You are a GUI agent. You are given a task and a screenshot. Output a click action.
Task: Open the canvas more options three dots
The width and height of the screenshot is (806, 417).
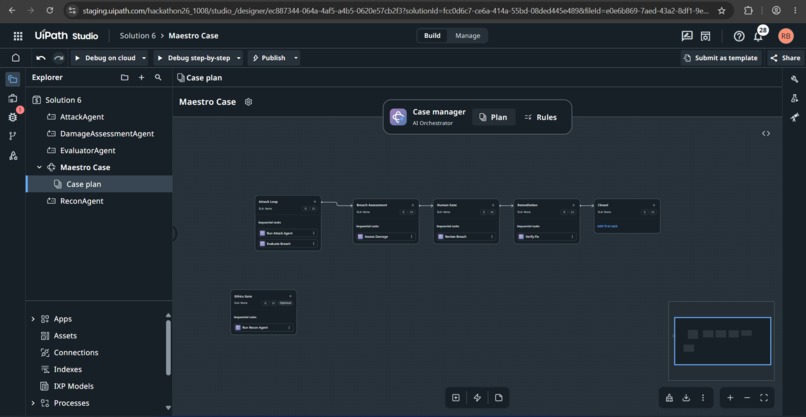coord(703,398)
